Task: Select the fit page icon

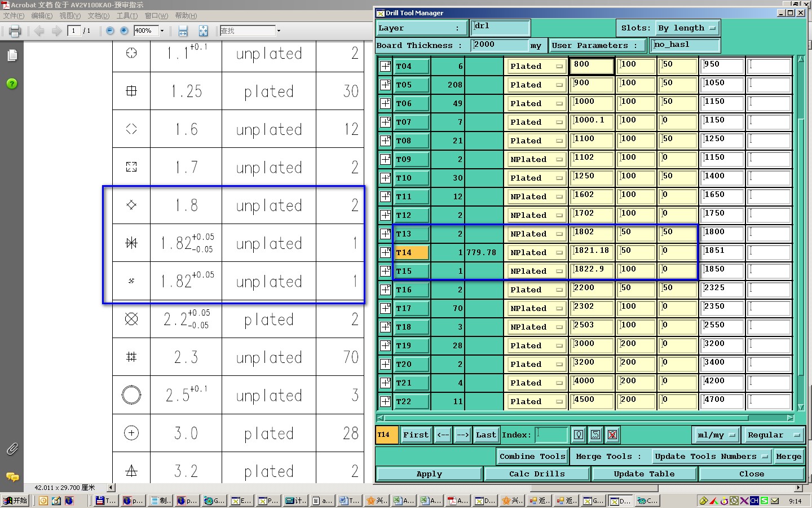Action: click(203, 31)
